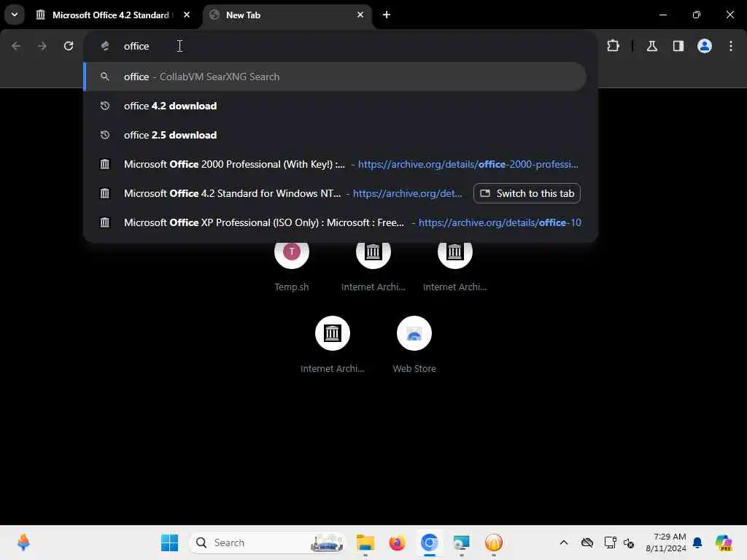Open File Explorer from taskbar
Screen dimensions: 747x560
click(x=365, y=542)
